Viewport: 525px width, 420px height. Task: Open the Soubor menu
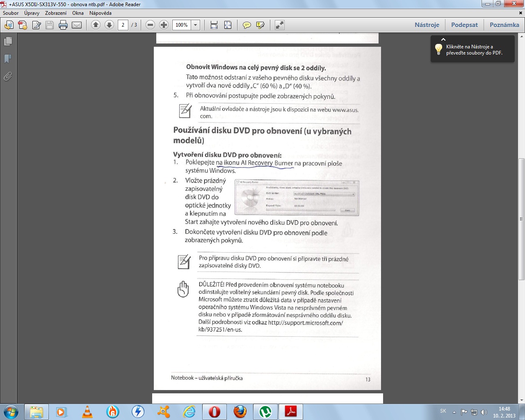coord(11,13)
